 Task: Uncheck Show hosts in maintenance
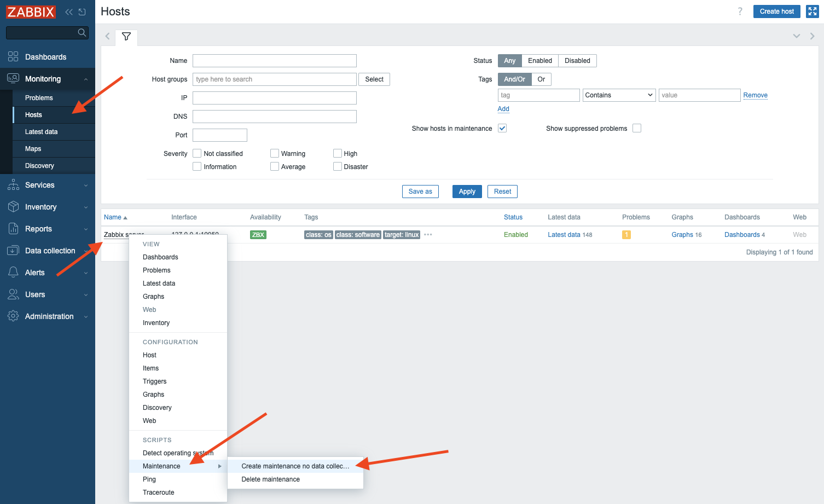(x=502, y=128)
